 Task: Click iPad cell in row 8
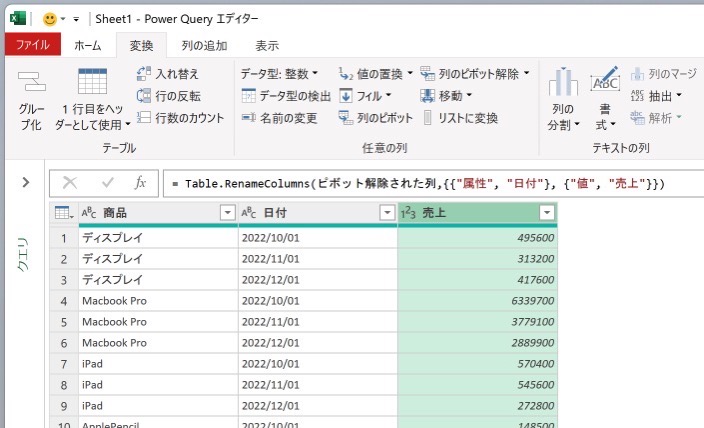(158, 385)
